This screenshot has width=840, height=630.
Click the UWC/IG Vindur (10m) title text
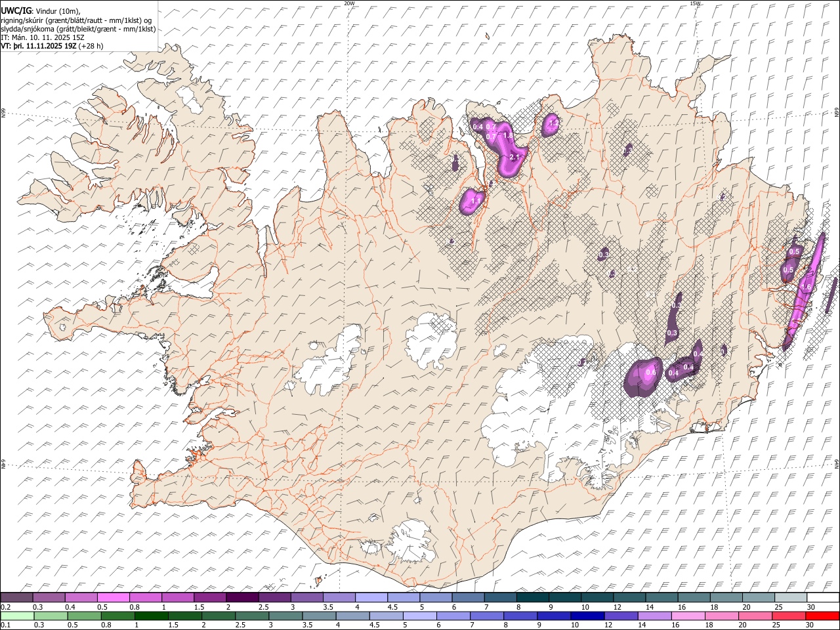[x=41, y=10]
